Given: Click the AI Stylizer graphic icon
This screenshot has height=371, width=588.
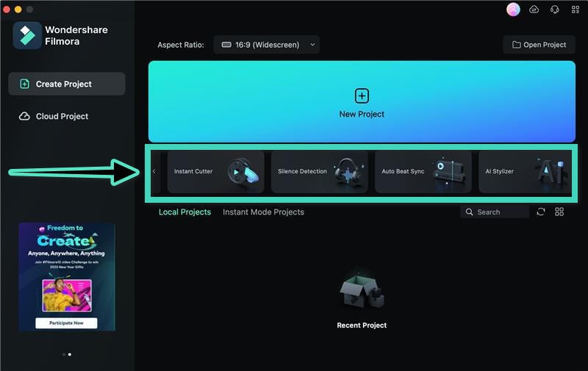Looking at the screenshot, I should [x=551, y=171].
